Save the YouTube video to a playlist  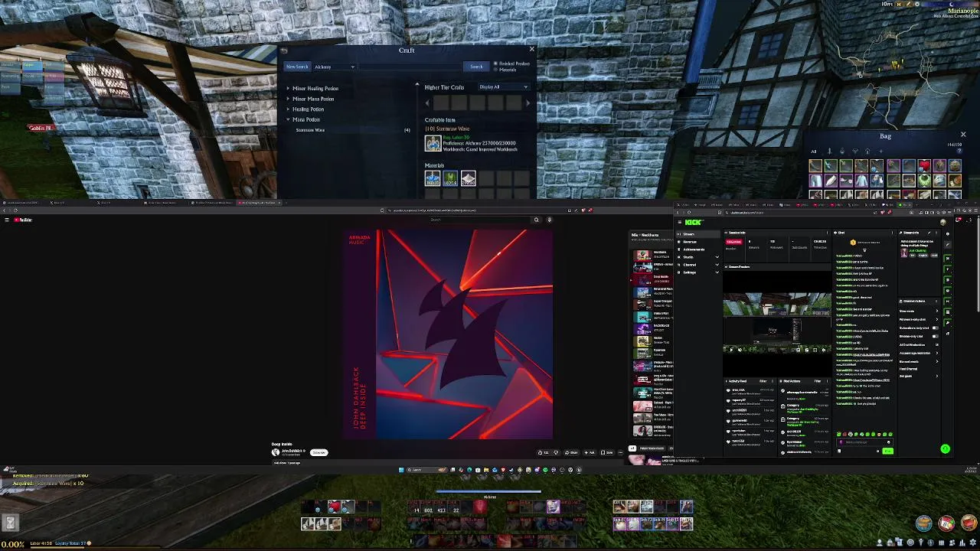coord(606,452)
